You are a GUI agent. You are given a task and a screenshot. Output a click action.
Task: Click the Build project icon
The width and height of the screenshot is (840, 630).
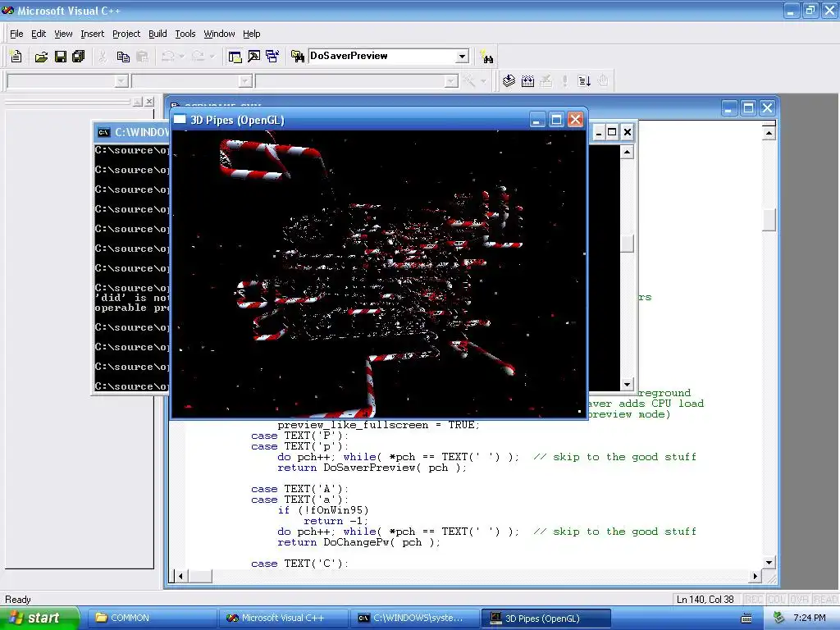click(527, 81)
